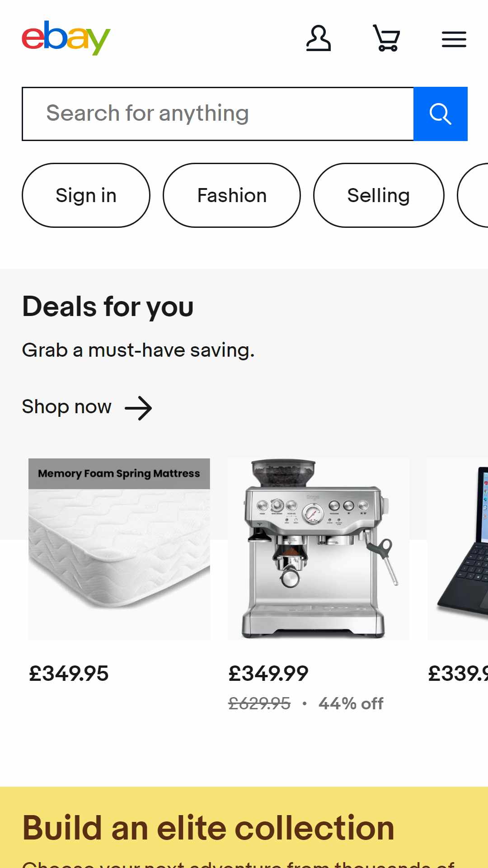The width and height of the screenshot is (488, 868).
Task: Click the blue search magnifier button
Action: pyautogui.click(x=441, y=114)
